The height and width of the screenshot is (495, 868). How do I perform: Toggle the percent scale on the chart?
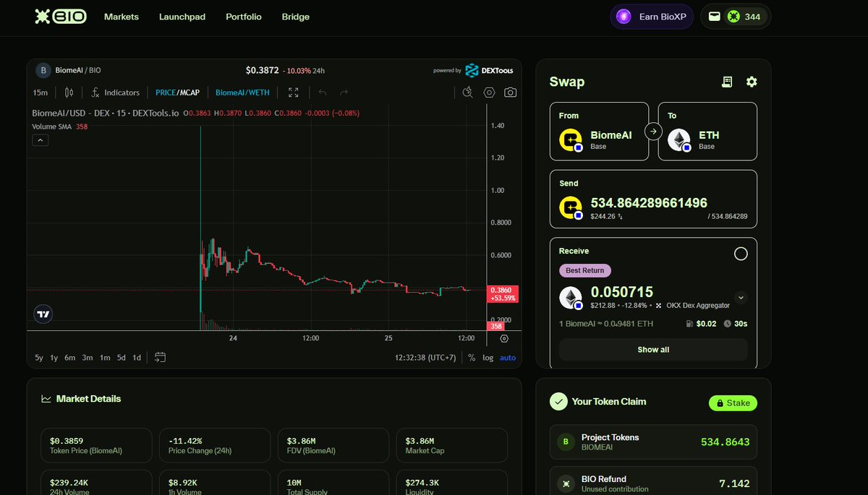(472, 358)
